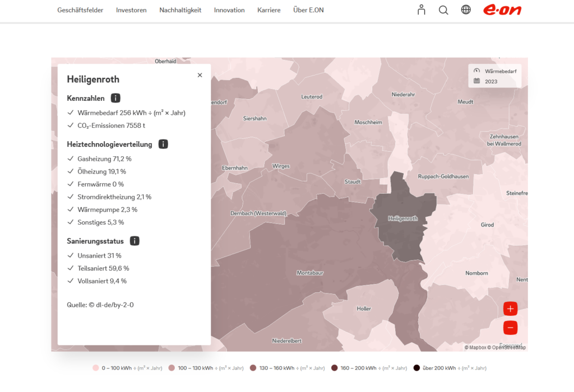Click the search magnifier icon
The width and height of the screenshot is (574, 392).
click(443, 10)
